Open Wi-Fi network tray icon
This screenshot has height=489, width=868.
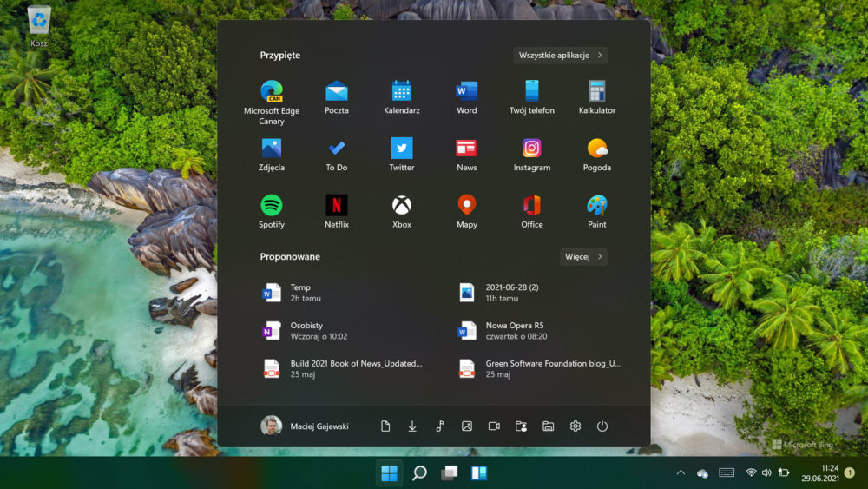point(751,472)
